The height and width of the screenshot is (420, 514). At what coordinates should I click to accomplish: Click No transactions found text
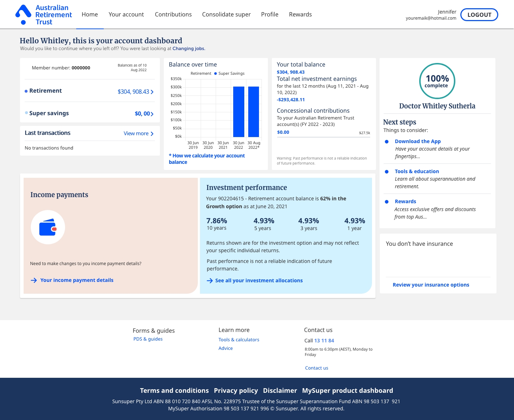tap(49, 148)
